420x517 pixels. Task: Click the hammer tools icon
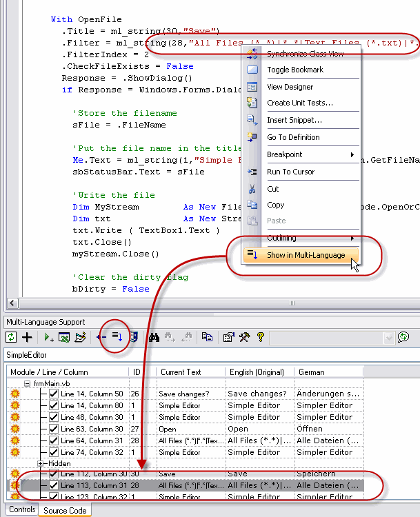click(x=244, y=337)
